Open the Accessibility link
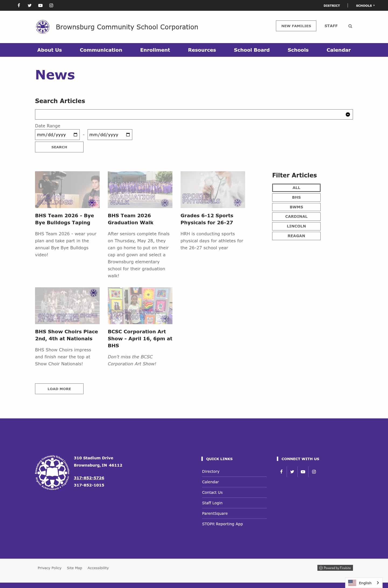 98,568
